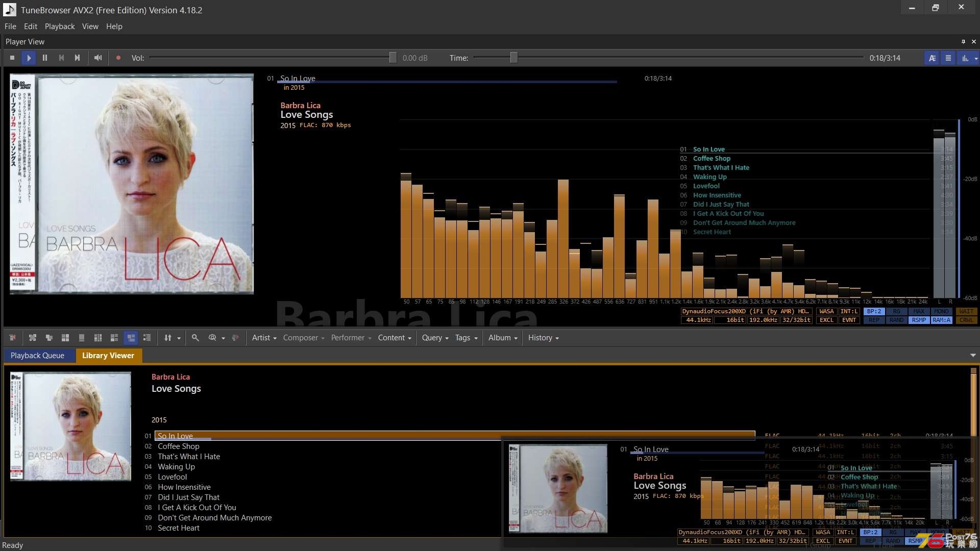Viewport: 980px width, 551px height.
Task: Open the View menu
Action: coord(90,27)
